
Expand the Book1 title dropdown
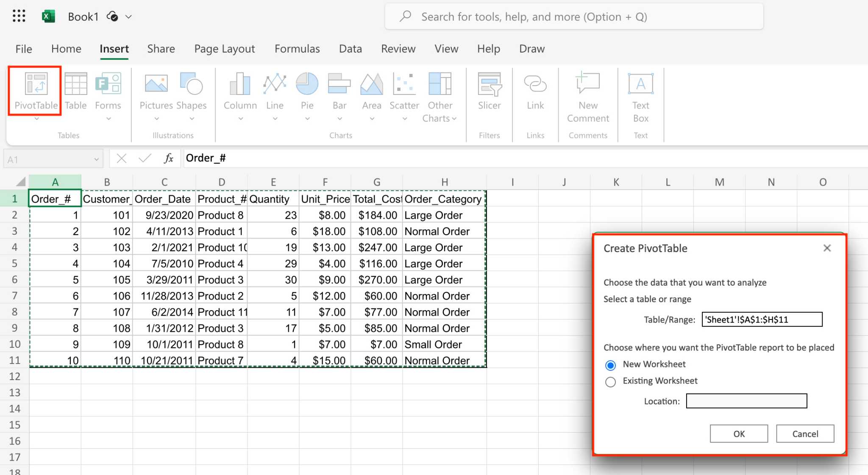tap(128, 16)
